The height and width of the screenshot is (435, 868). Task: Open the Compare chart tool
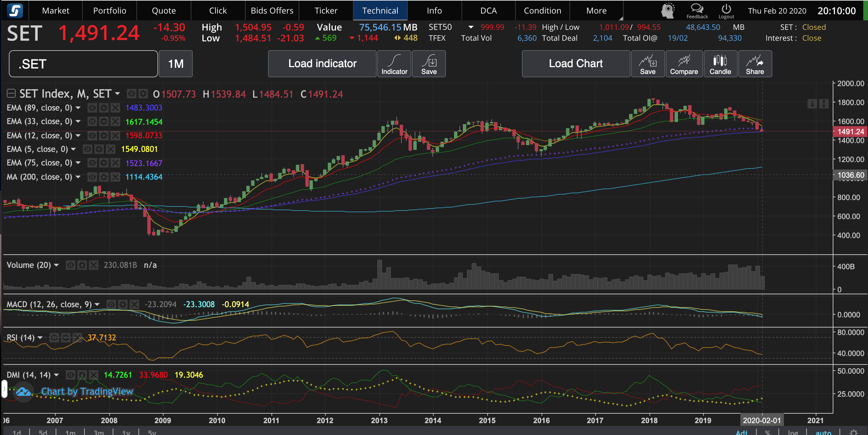(x=684, y=64)
